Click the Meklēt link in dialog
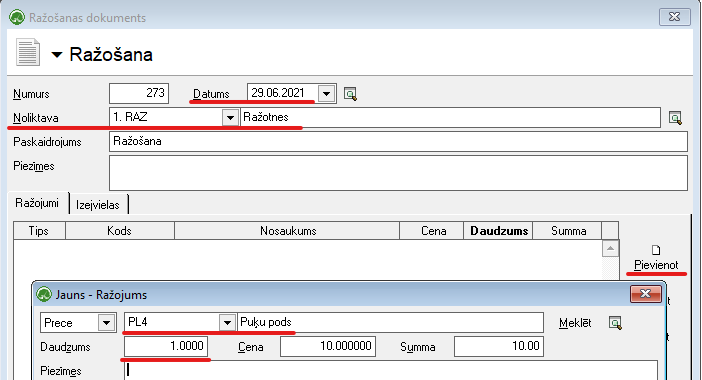Screen dimensions: 702x380 pos(575,323)
